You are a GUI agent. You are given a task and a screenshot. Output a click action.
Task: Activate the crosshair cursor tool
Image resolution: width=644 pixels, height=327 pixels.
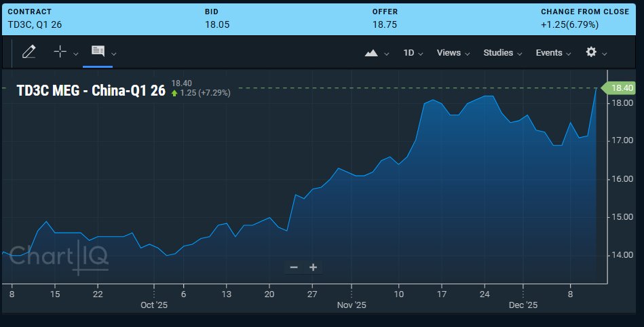point(60,52)
